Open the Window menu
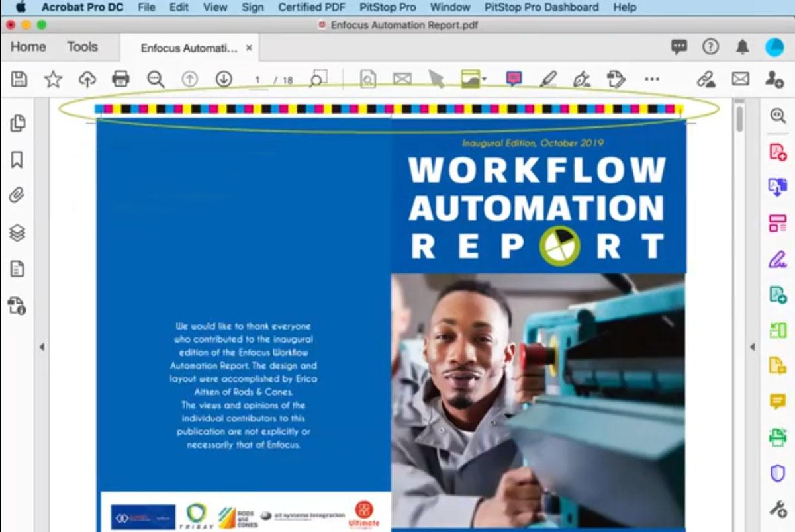Viewport: 795px width, 532px height. click(x=450, y=7)
